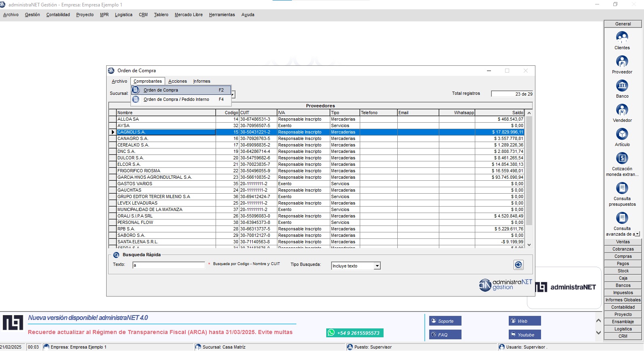
Task: Open the Vendedor icon in sidebar
Action: (622, 110)
